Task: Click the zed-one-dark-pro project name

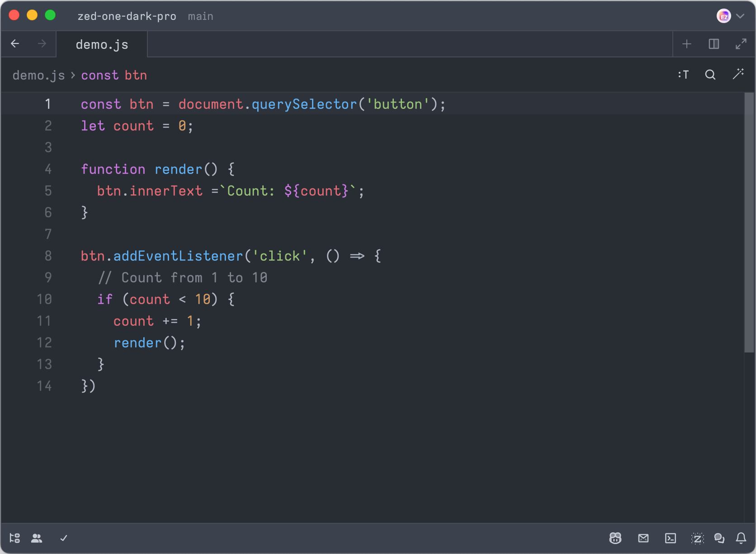Action: pos(127,16)
